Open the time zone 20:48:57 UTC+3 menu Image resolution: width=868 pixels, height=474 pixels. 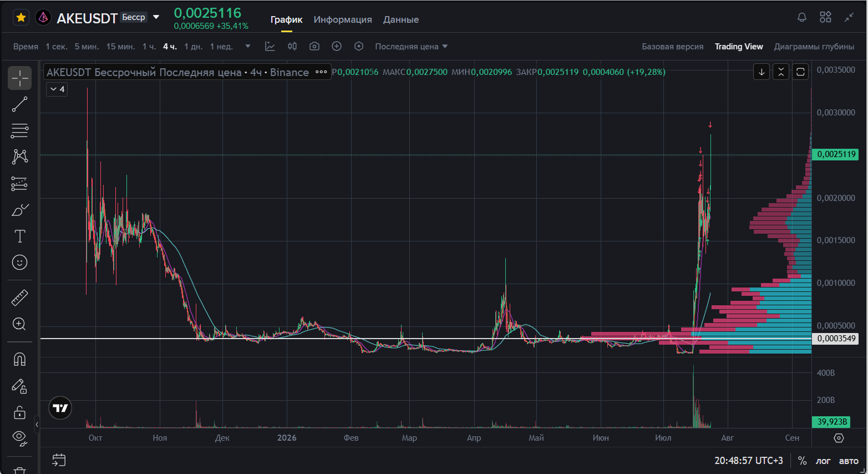749,461
